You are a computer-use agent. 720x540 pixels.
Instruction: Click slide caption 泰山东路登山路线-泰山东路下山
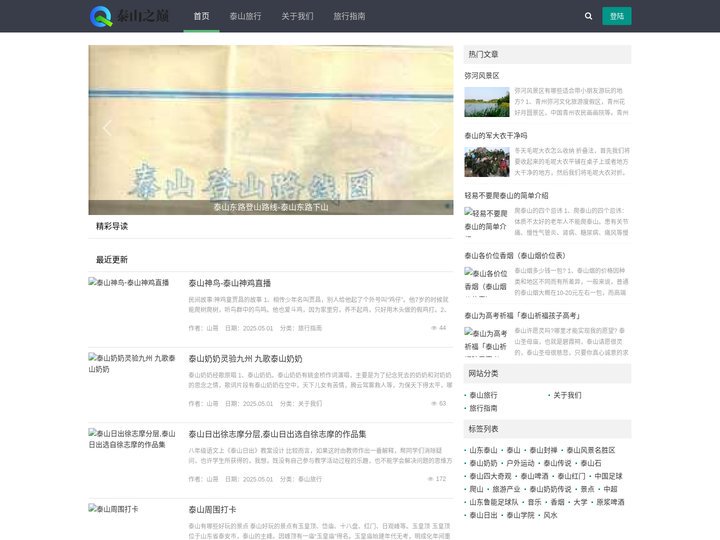(271, 207)
